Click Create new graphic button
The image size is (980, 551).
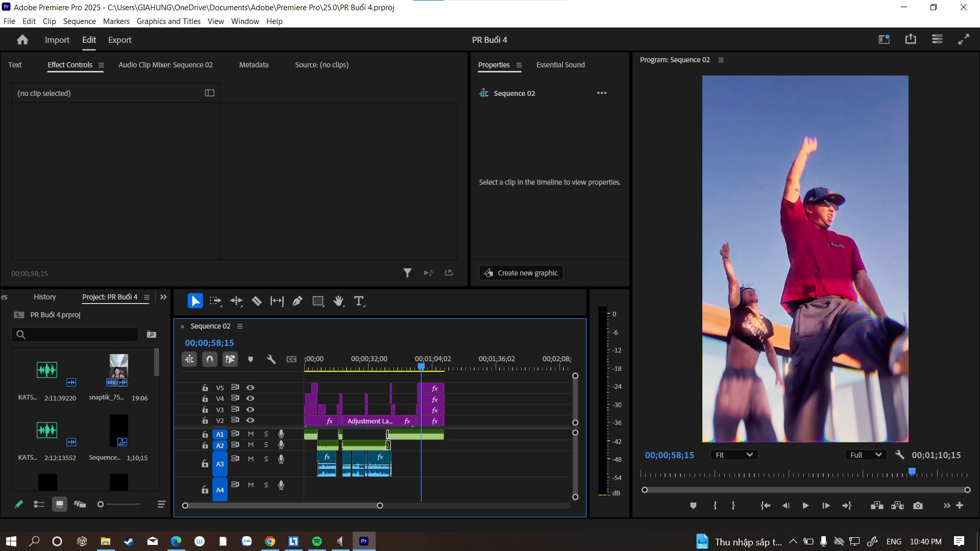[x=521, y=273]
